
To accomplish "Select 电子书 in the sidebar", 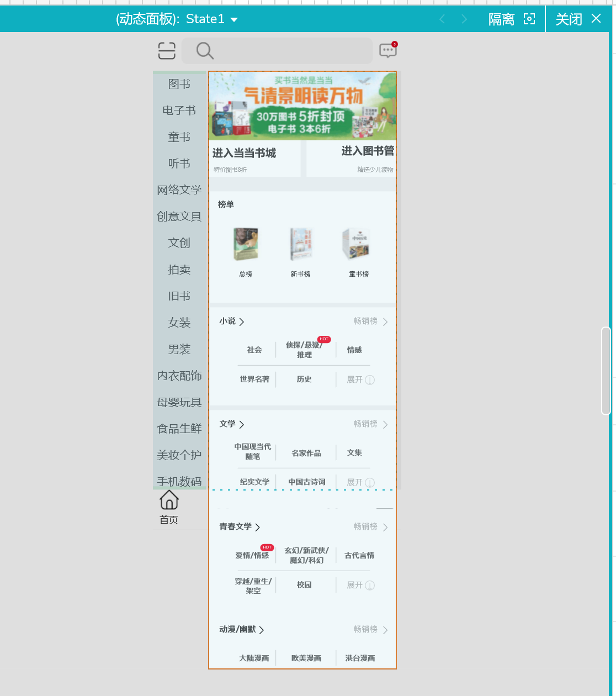I will pos(179,110).
